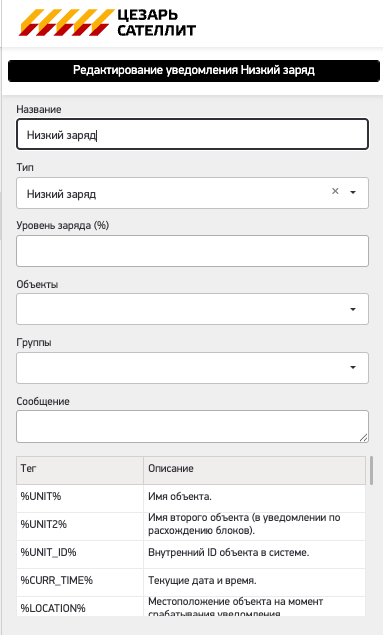The width and height of the screenshot is (383, 635).
Task: Click the Низкий заряд value in Тип combo box
Action: pos(61,194)
